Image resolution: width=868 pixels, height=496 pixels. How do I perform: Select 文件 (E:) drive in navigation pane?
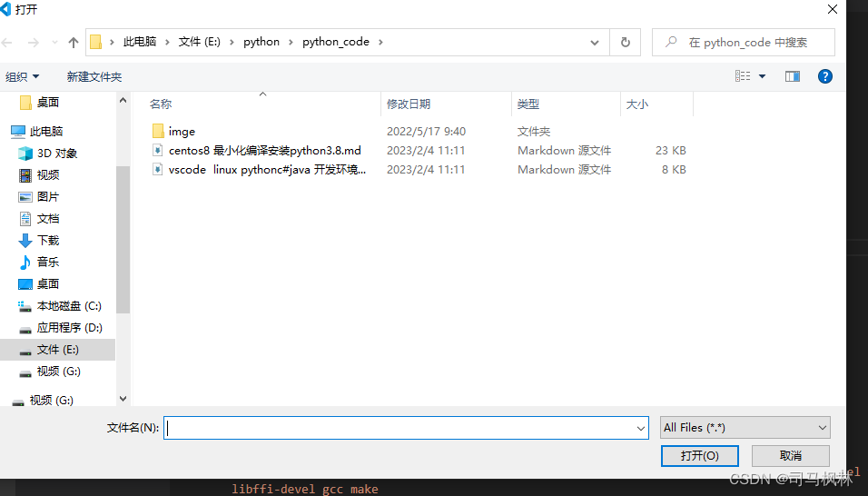57,350
